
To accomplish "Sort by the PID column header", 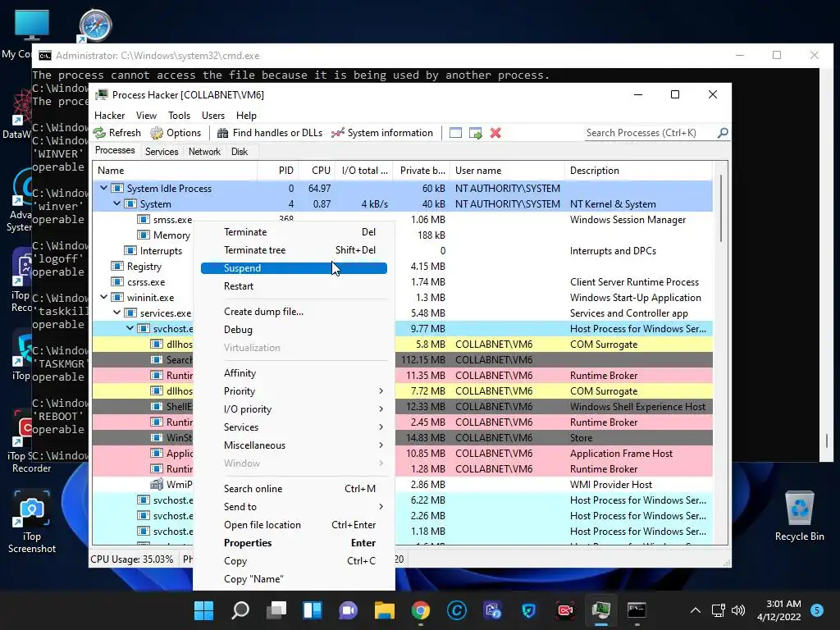I will (x=278, y=171).
